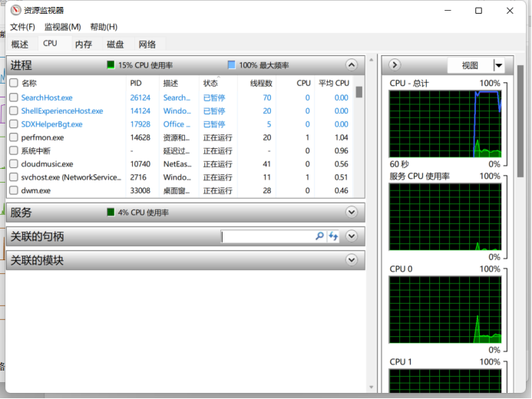Sort by the CPU column header in process list
Viewport: 532px width, 399px height.
point(303,83)
